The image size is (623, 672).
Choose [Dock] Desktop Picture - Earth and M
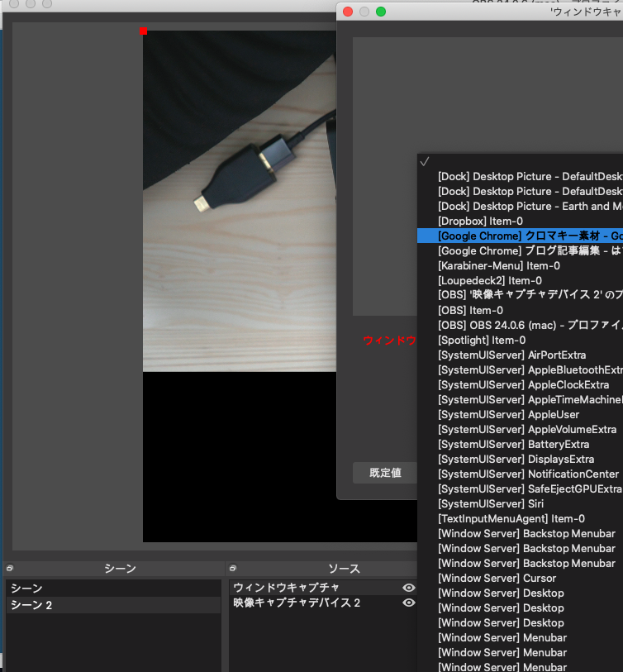coord(521,206)
